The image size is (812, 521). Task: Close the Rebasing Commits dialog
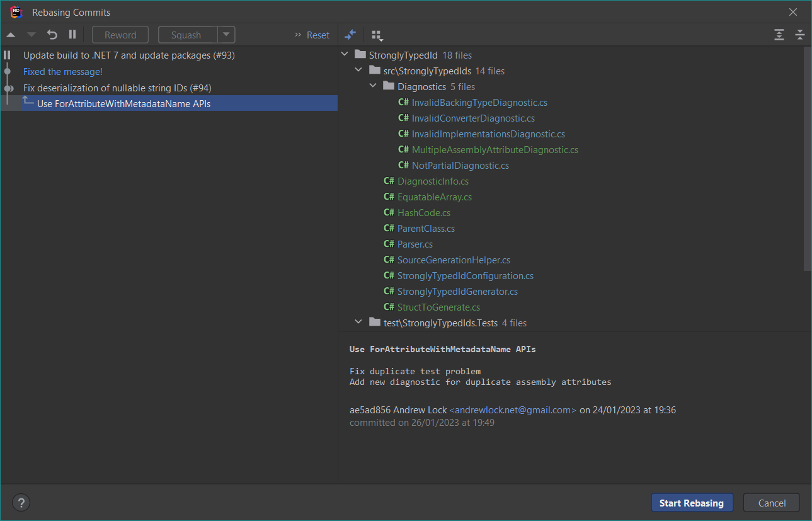pos(794,12)
